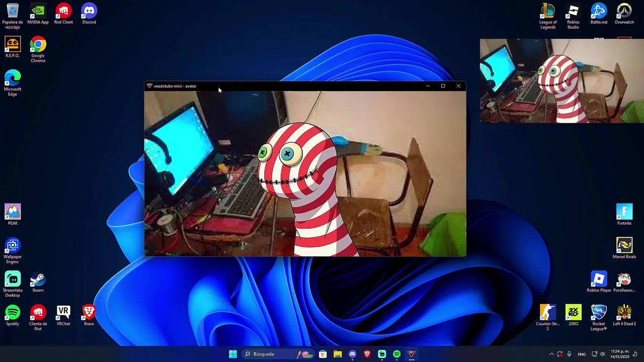Open the ENG language input switcher
Screen dimensions: 644x362
[x=582, y=354]
